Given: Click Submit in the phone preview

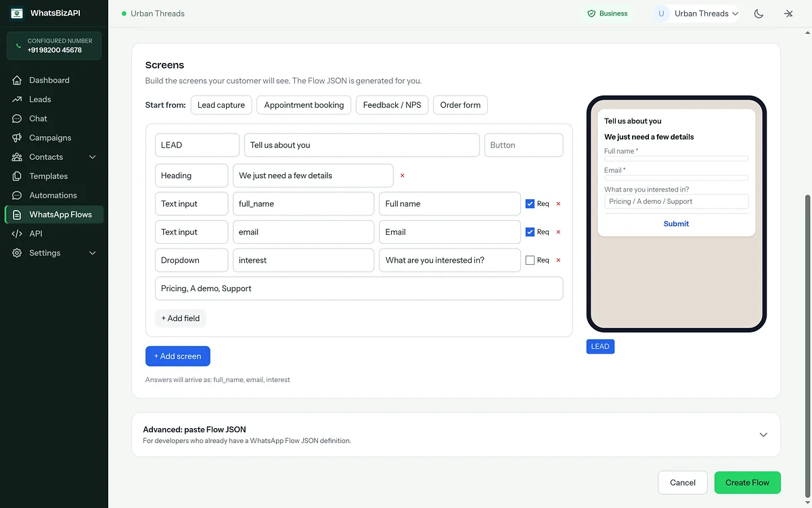Looking at the screenshot, I should tap(676, 224).
